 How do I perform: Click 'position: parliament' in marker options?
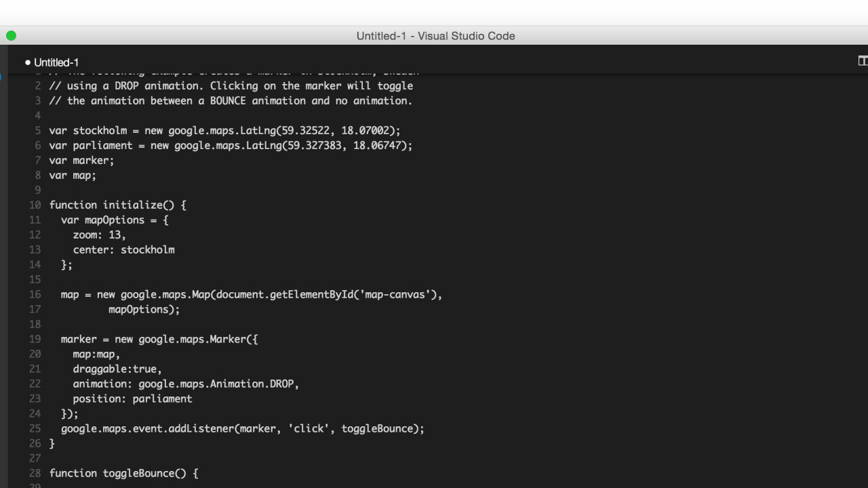click(x=132, y=399)
